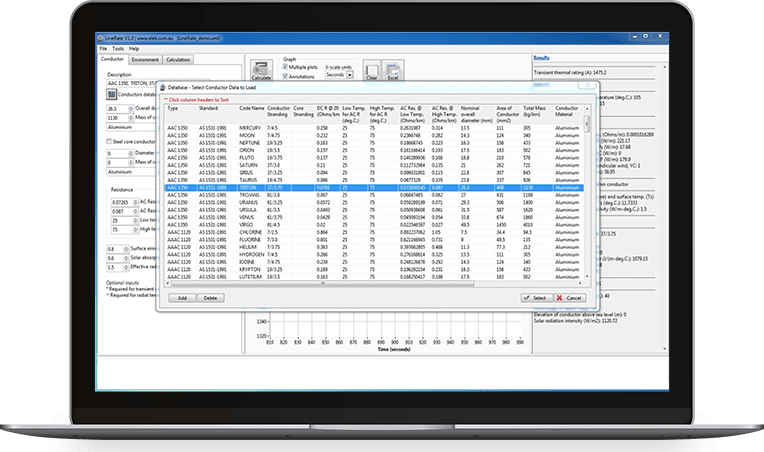
Task: Click the Overall diameter stepper arrows
Action: coord(131,109)
